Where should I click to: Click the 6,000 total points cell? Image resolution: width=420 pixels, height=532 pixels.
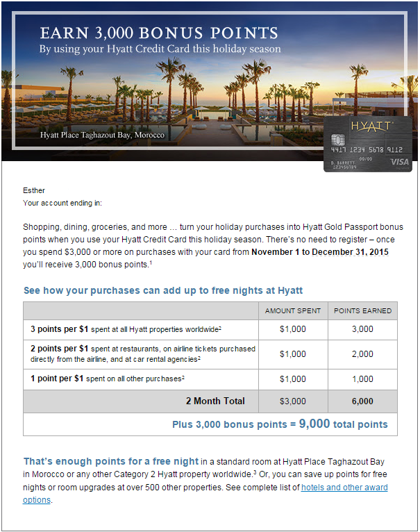[x=362, y=401]
